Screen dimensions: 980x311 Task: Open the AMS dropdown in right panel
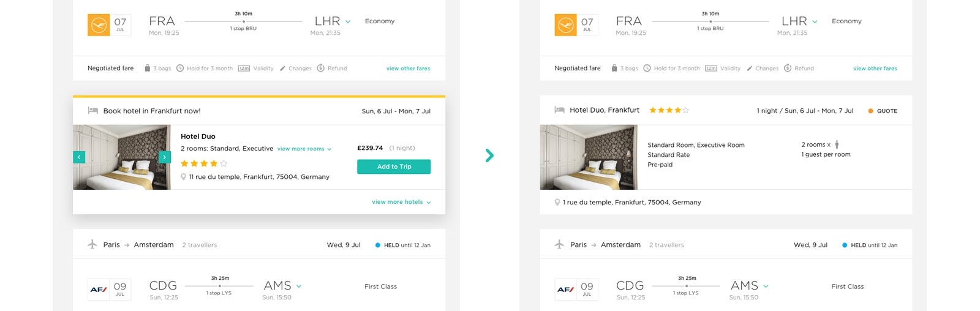point(766,287)
